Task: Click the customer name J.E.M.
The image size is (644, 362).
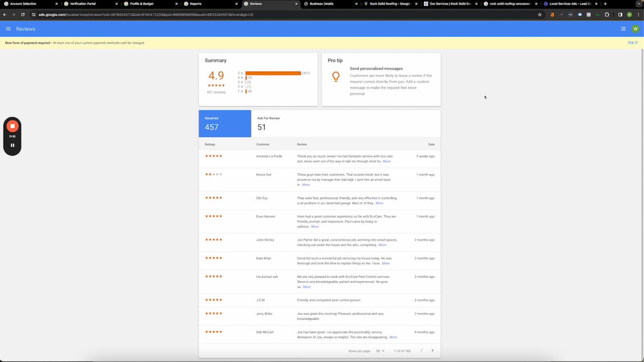Action: [x=261, y=300]
